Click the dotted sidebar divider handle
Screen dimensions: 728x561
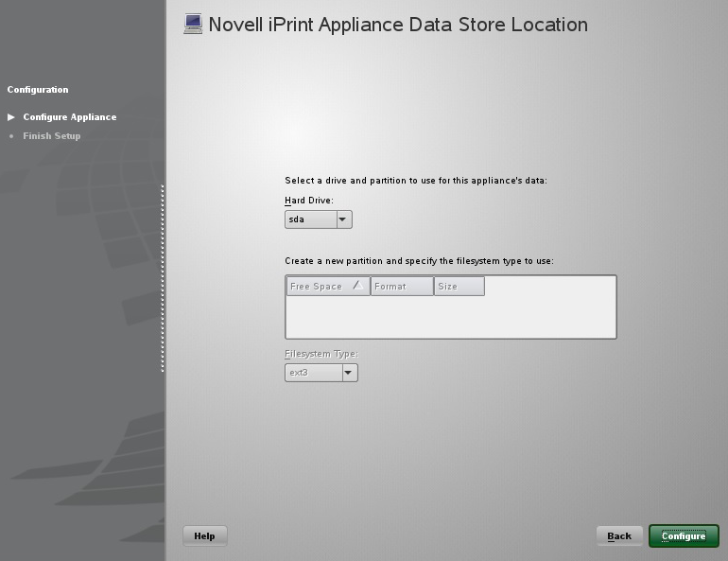[163, 279]
